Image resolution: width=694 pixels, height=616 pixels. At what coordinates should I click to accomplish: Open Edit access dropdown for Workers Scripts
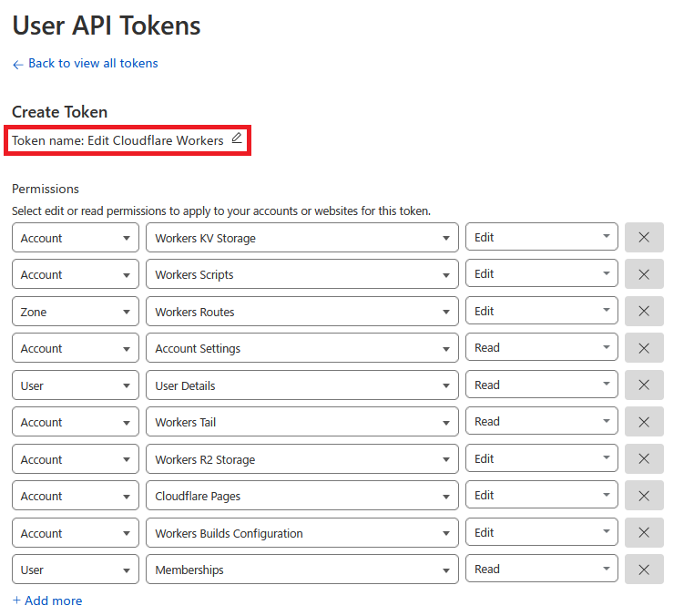click(542, 273)
